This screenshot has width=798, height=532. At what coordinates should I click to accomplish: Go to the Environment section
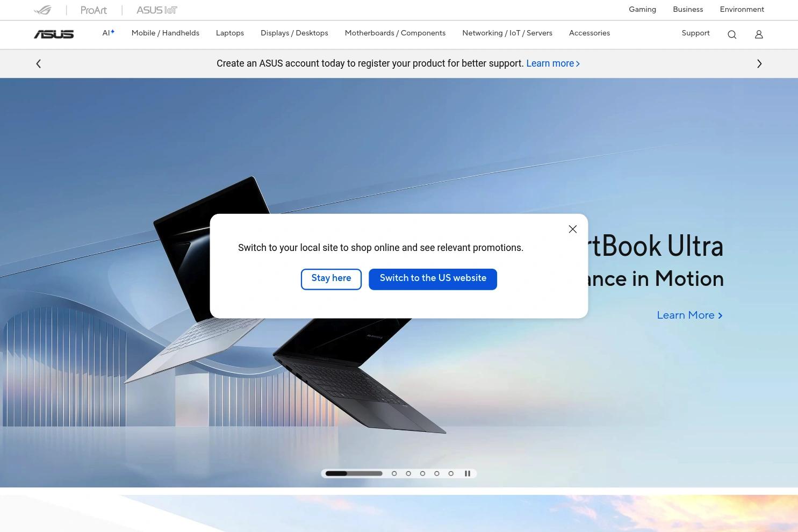(x=742, y=10)
